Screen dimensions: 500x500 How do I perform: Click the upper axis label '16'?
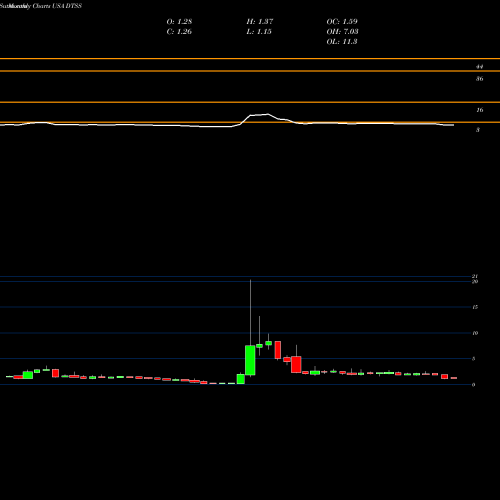[x=479, y=110]
